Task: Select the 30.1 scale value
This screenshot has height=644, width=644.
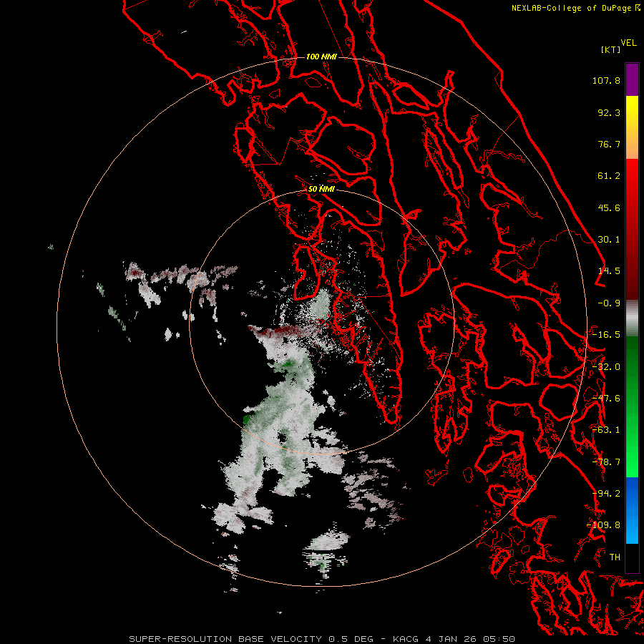Action: (x=609, y=240)
